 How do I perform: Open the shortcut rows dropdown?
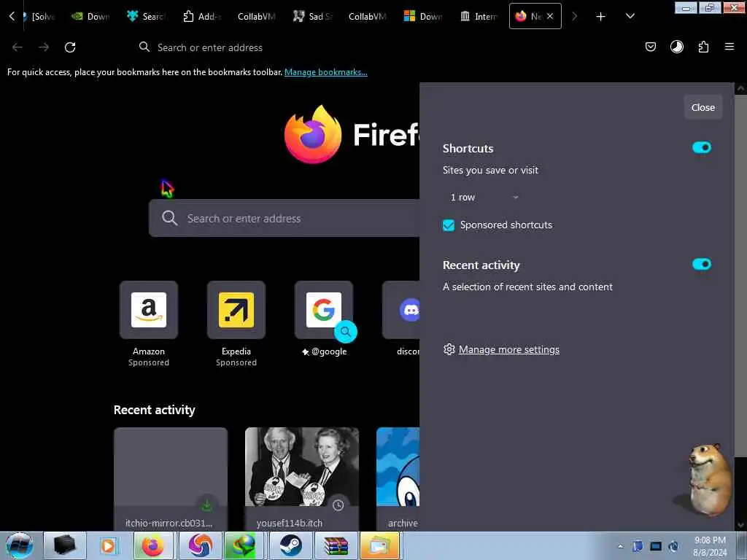pos(483,197)
